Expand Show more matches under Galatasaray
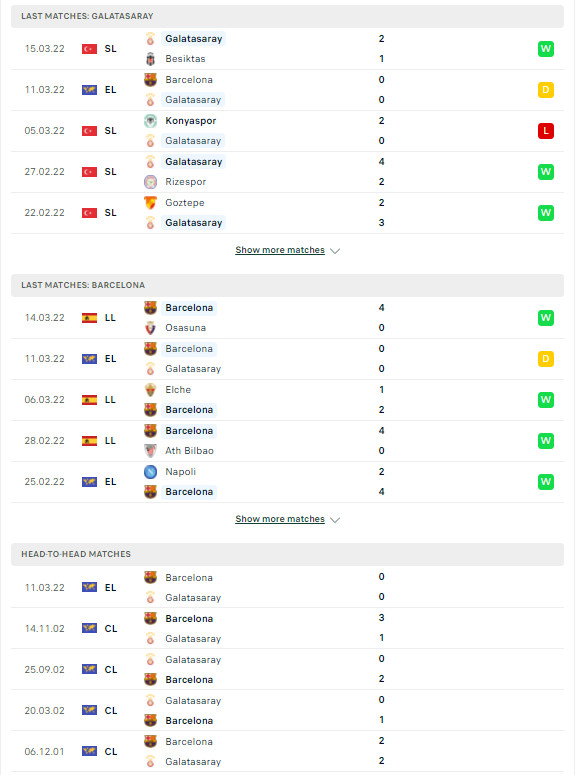Screen dimensions: 575x775 click(280, 250)
